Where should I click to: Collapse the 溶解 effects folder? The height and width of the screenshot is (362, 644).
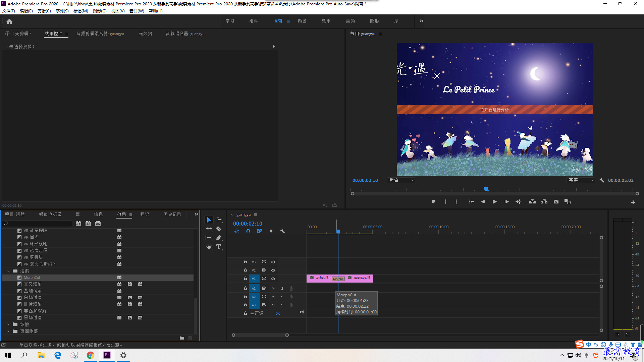(9, 271)
